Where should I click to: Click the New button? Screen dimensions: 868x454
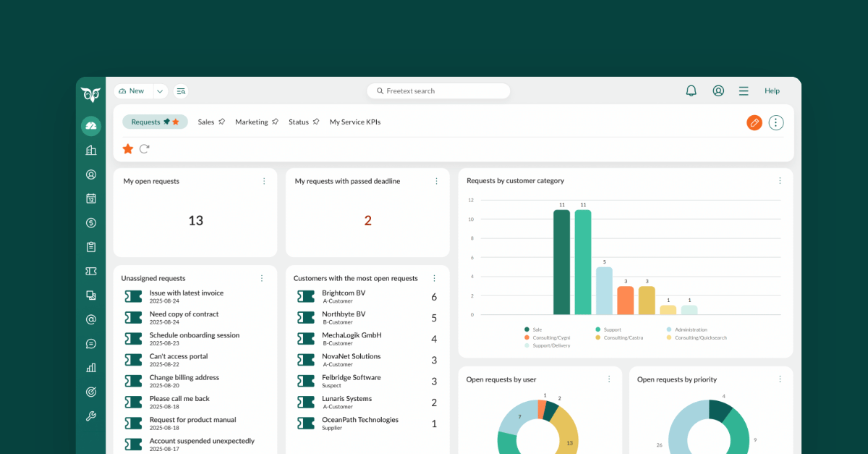point(133,91)
